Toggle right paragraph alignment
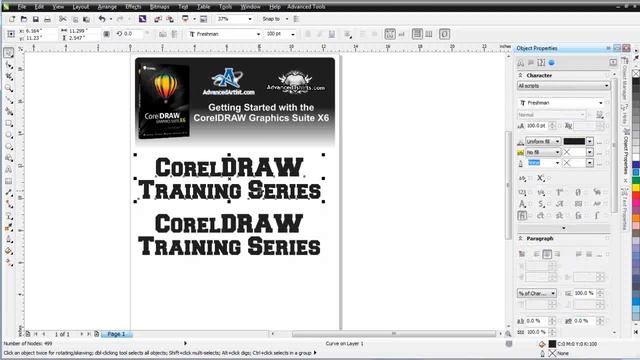640x360 pixels. 558,254
